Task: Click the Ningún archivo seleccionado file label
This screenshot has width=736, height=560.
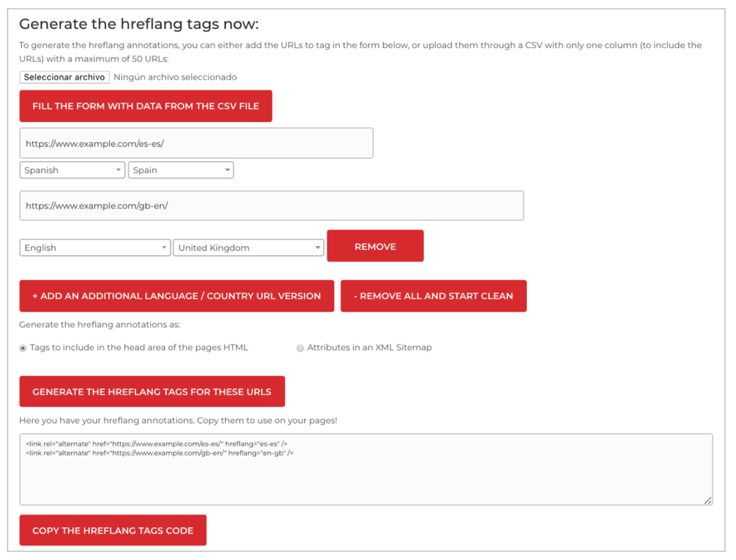Action: click(x=175, y=77)
